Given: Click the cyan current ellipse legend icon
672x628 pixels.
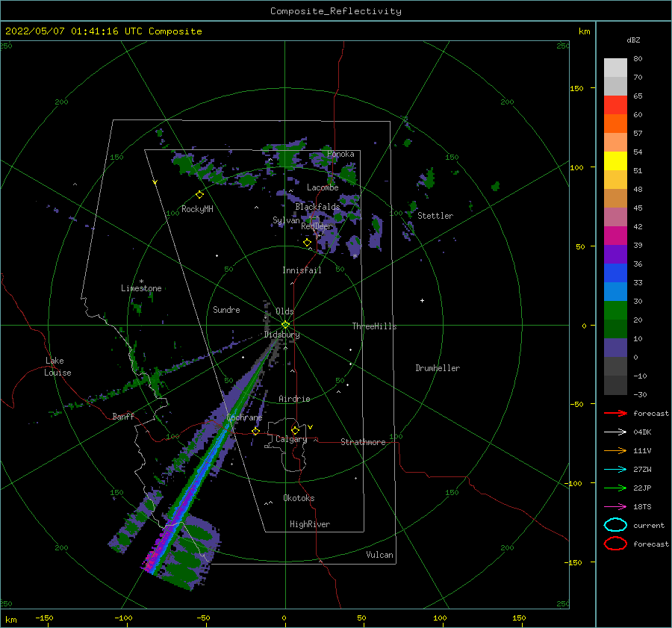Looking at the screenshot, I should point(615,525).
